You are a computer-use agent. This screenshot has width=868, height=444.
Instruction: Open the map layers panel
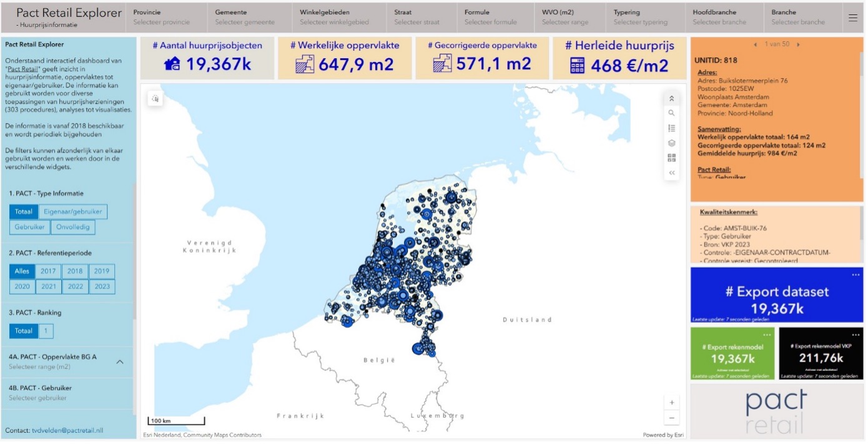coord(671,143)
